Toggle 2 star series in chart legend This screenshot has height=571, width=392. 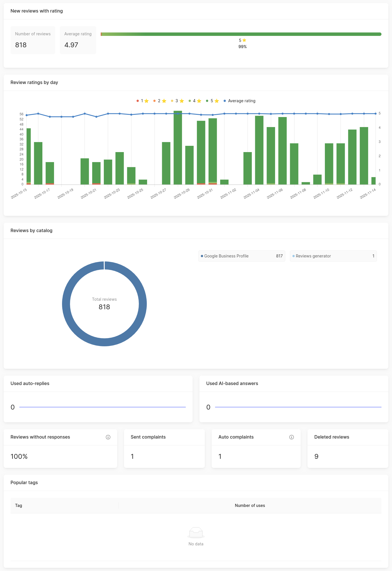click(x=160, y=101)
